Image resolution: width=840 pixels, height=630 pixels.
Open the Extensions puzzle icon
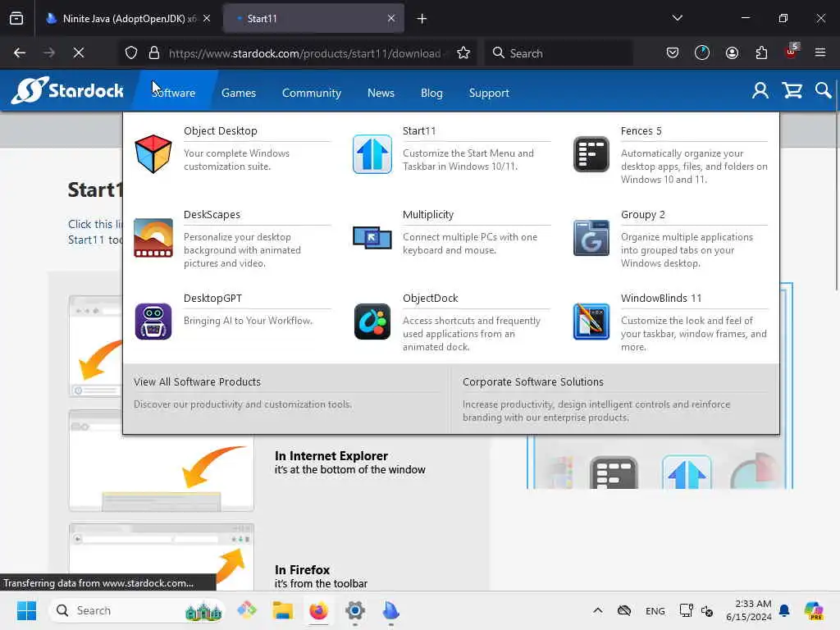point(761,52)
